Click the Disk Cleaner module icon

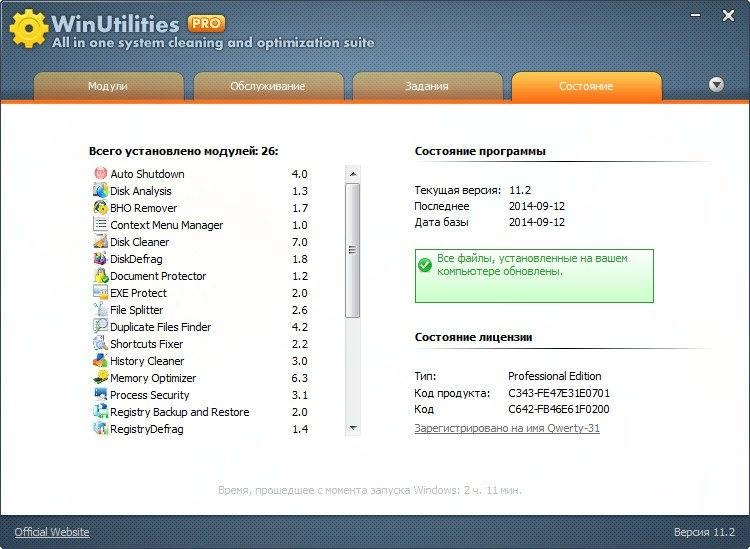coord(100,242)
